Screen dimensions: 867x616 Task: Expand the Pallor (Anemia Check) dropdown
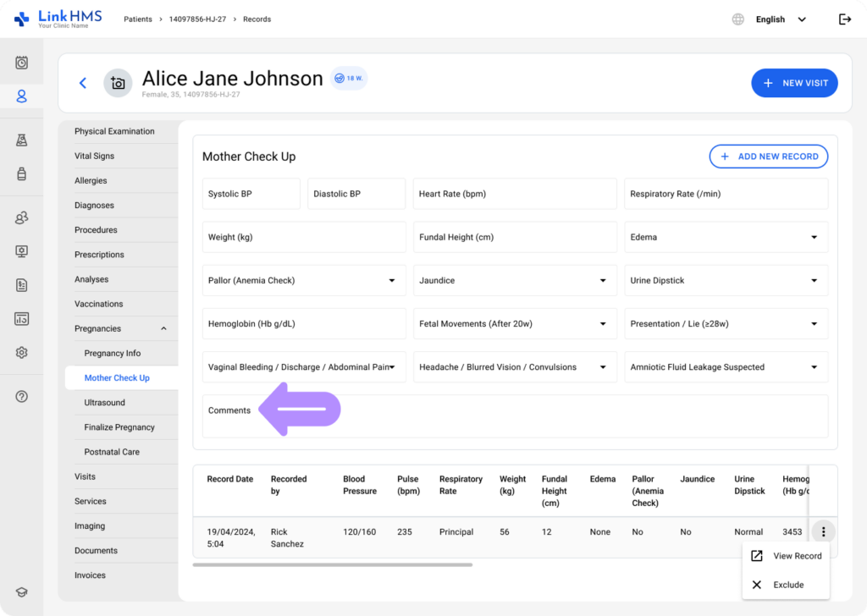coord(303,281)
